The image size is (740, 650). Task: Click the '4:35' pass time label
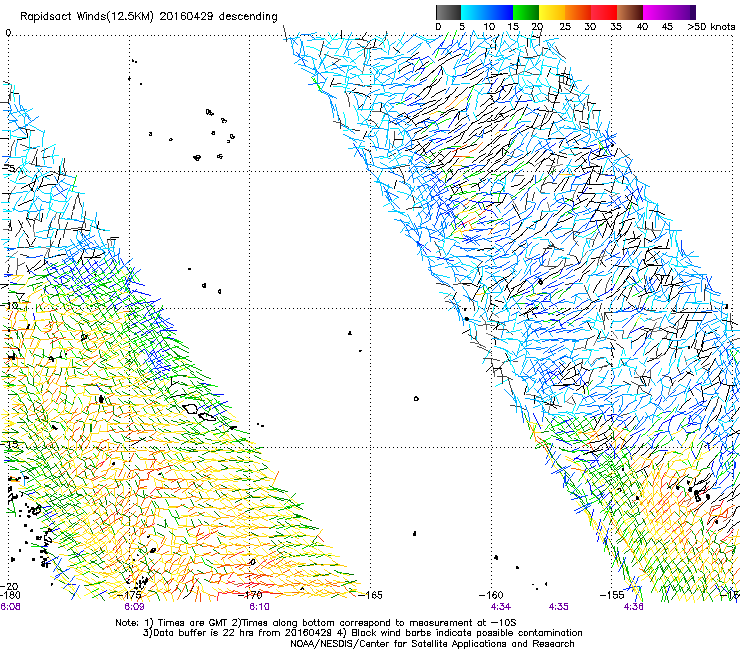point(559,607)
